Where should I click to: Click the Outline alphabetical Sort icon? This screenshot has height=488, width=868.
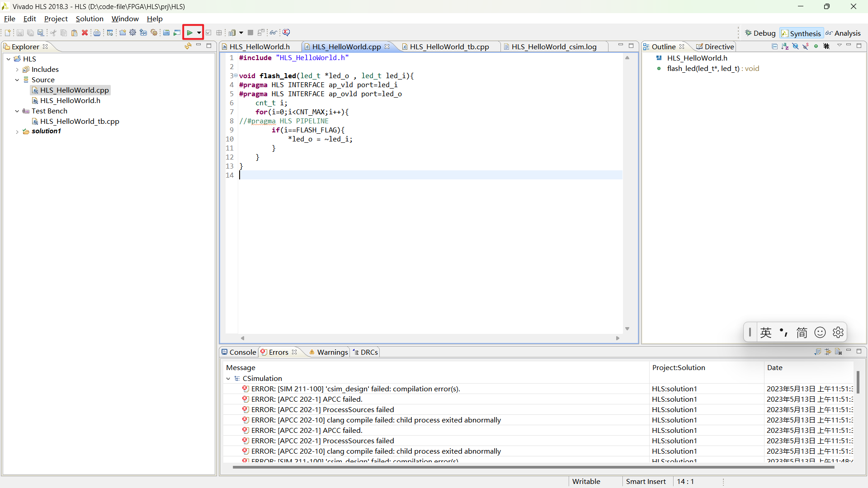[x=785, y=46]
